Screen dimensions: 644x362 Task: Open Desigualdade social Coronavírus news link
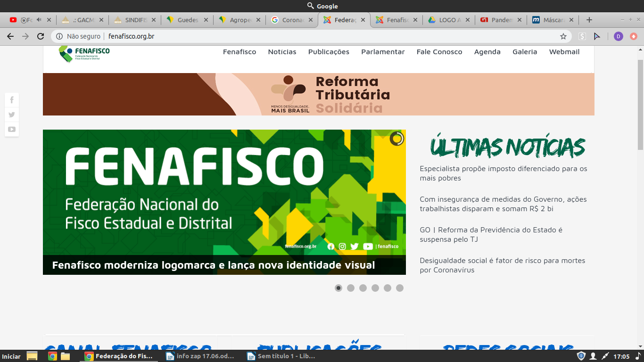pyautogui.click(x=503, y=265)
